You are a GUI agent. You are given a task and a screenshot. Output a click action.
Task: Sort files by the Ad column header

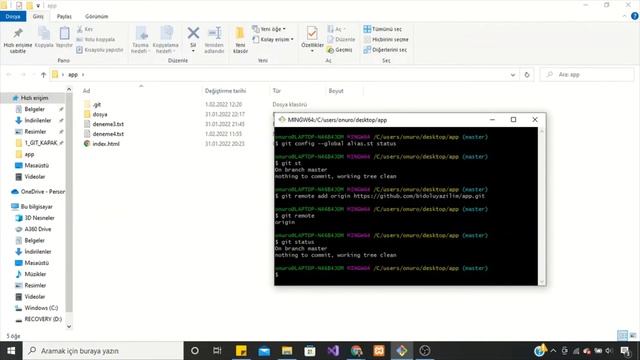coord(87,91)
